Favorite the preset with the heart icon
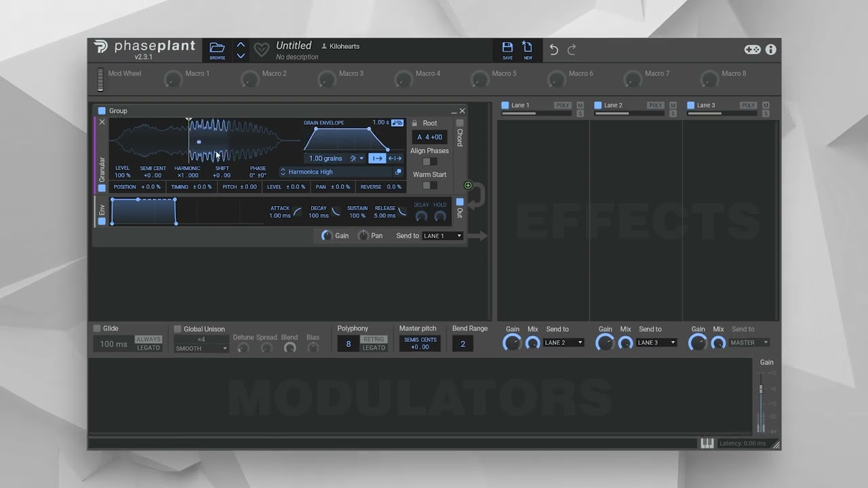The image size is (868, 488). pos(261,49)
